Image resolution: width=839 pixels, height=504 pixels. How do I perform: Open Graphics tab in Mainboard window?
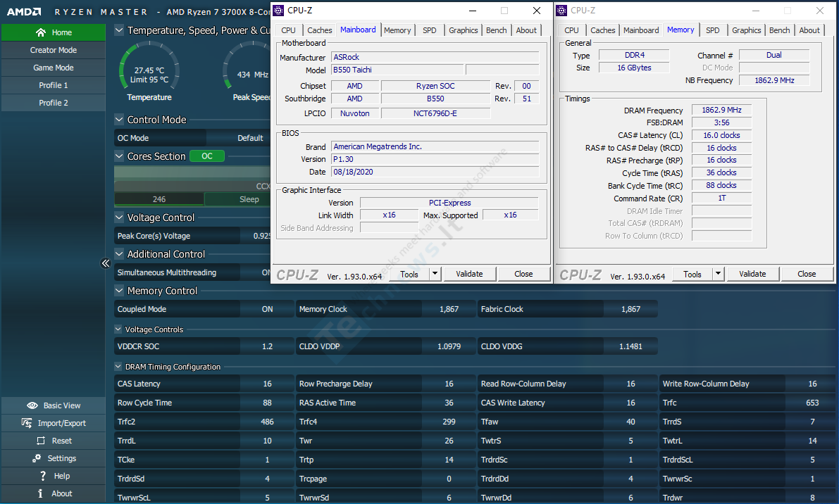click(464, 30)
